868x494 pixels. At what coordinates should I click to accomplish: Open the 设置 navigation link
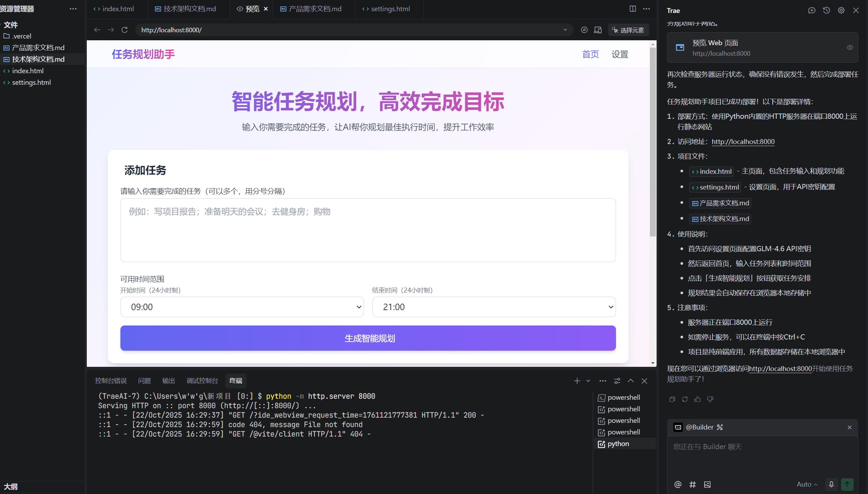(x=619, y=54)
